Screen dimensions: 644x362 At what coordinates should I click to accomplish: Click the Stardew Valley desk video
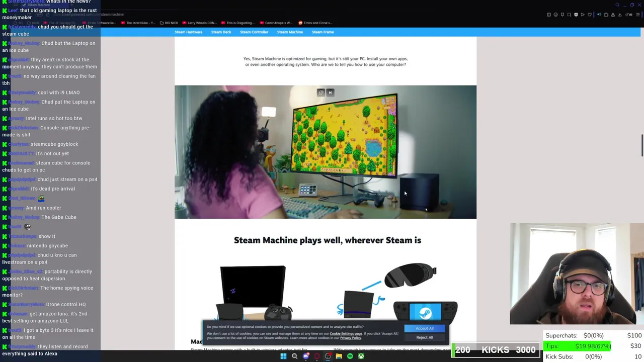tap(325, 152)
